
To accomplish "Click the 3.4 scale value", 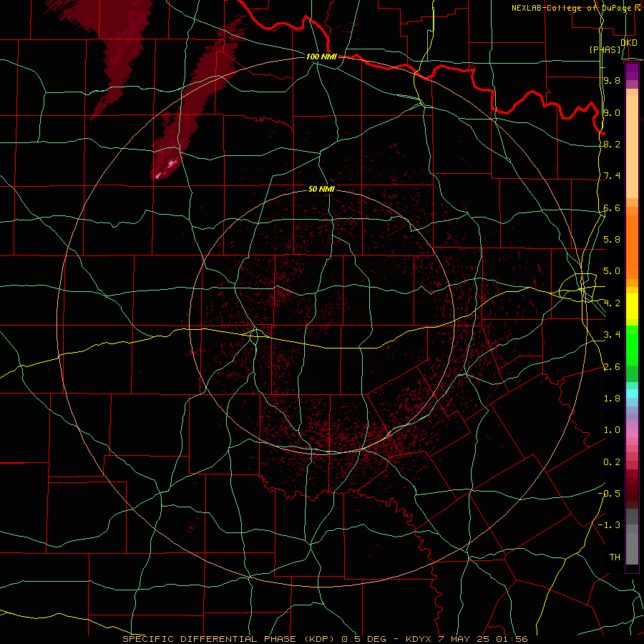I will coord(612,335).
